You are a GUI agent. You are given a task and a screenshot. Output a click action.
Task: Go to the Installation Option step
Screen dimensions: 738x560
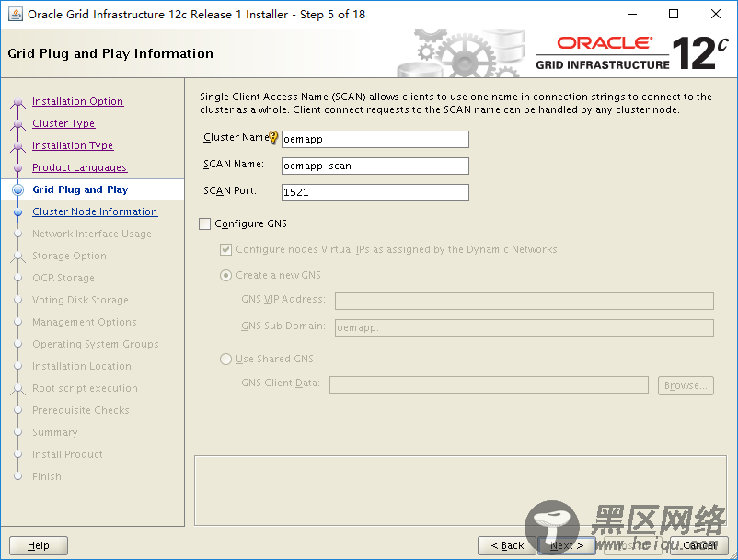pyautogui.click(x=77, y=101)
